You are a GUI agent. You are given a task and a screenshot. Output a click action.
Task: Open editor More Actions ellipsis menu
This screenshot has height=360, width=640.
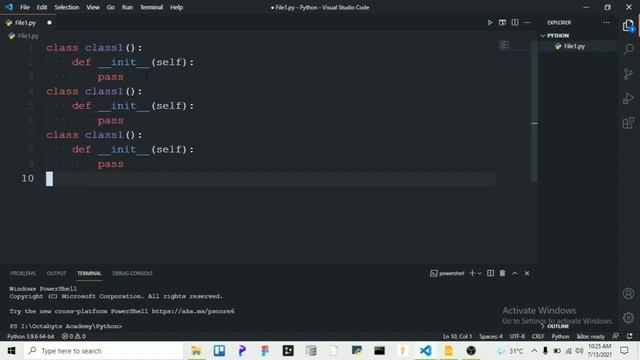[x=527, y=22]
